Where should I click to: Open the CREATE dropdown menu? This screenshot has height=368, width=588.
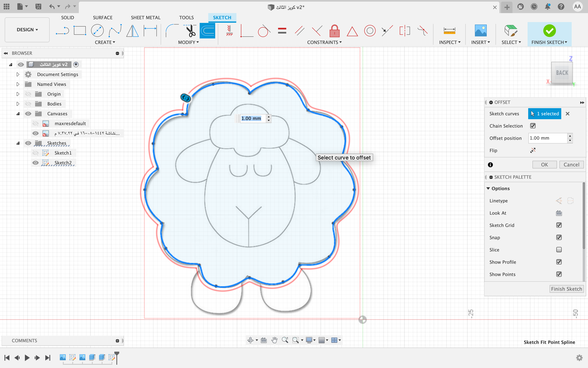coord(105,42)
